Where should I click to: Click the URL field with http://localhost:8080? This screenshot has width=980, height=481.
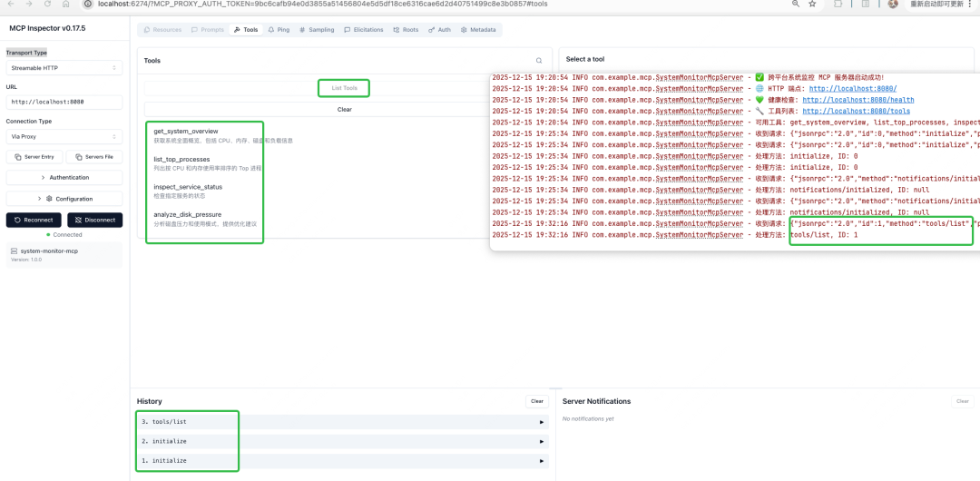pos(64,102)
